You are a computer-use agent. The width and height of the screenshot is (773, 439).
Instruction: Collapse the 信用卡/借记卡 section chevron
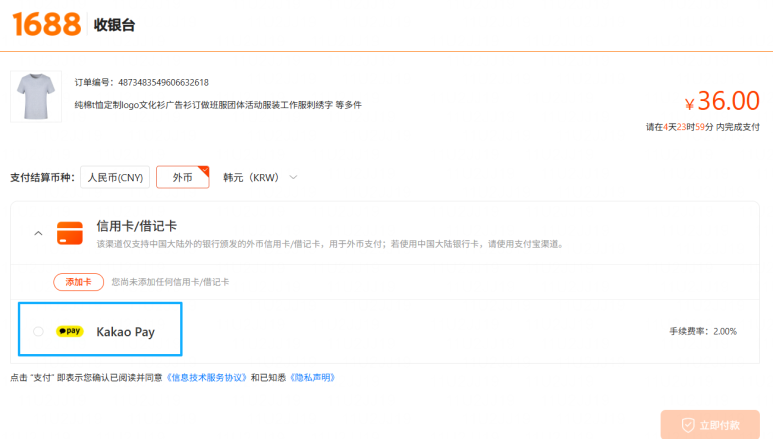tap(38, 233)
